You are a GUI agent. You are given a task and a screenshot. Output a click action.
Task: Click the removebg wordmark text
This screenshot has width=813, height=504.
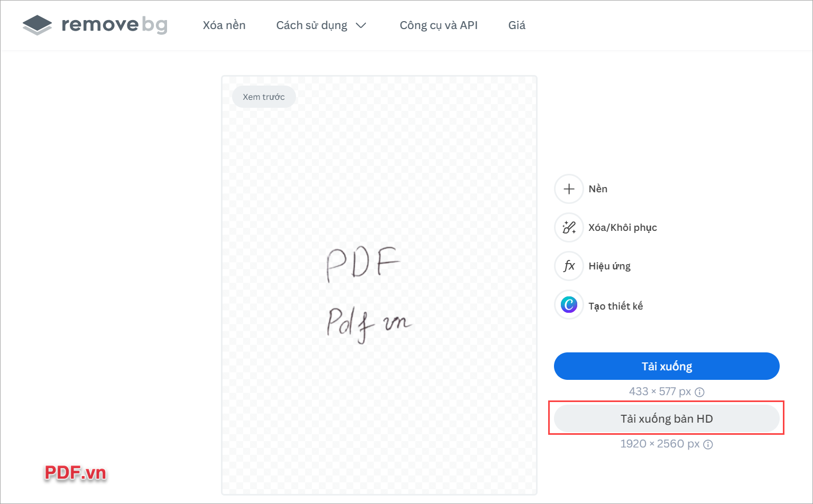click(x=114, y=24)
